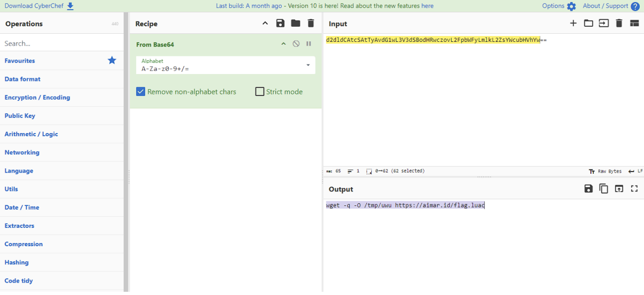Expand the Public Key category
This screenshot has width=644, height=295.
[x=62, y=115]
